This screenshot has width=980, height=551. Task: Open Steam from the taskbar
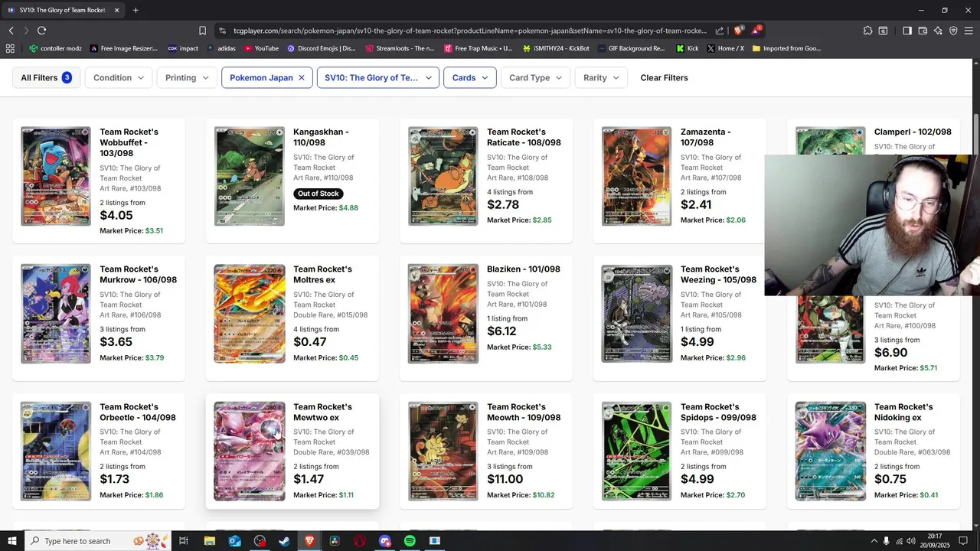pyautogui.click(x=284, y=541)
